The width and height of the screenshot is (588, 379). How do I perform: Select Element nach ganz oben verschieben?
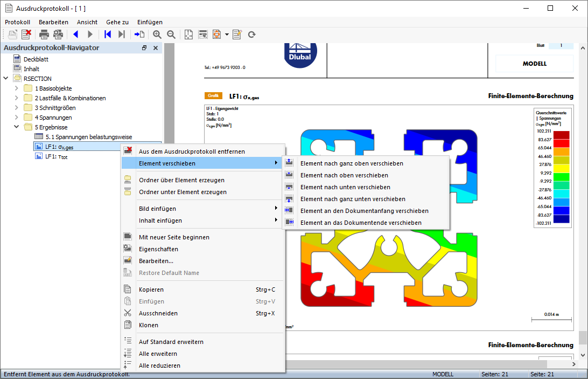[366, 163]
